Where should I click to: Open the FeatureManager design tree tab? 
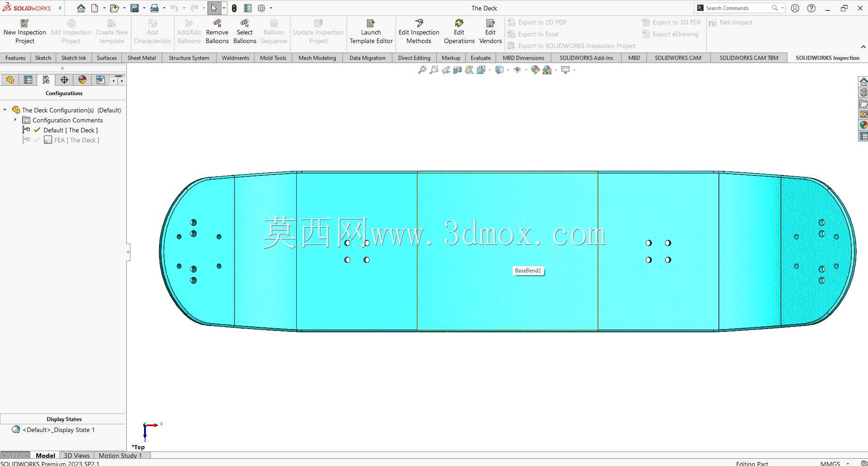(x=10, y=80)
